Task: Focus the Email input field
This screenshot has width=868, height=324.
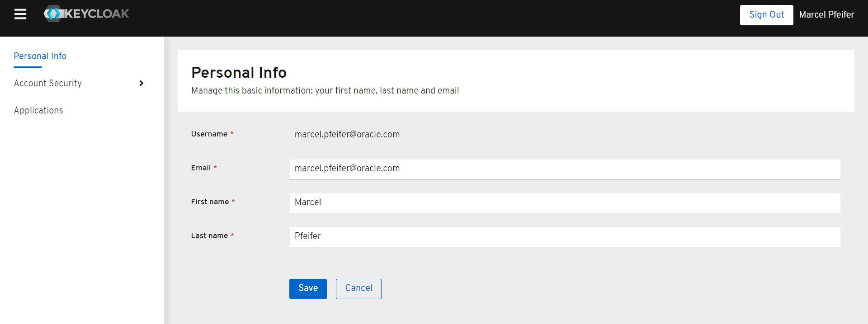Action: tap(565, 169)
